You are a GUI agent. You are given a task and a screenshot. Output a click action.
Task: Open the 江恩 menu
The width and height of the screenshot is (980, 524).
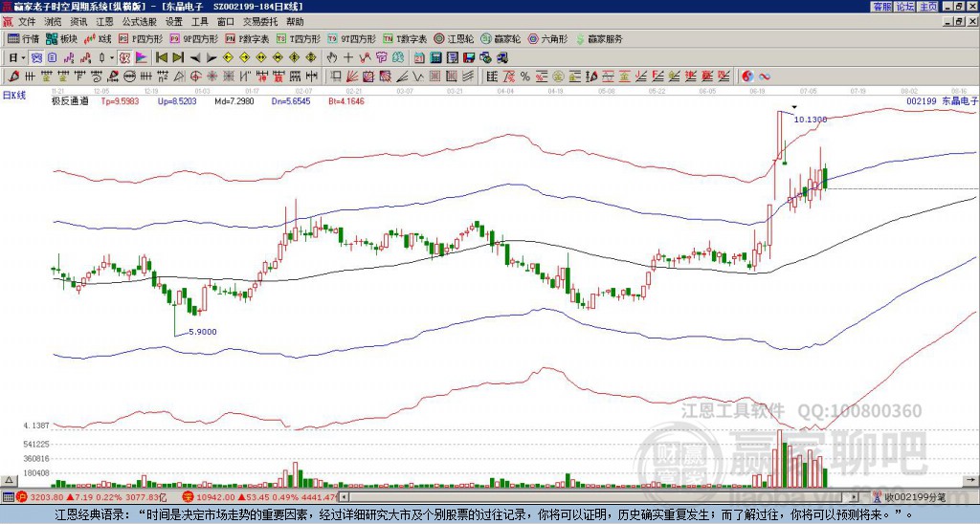point(104,22)
